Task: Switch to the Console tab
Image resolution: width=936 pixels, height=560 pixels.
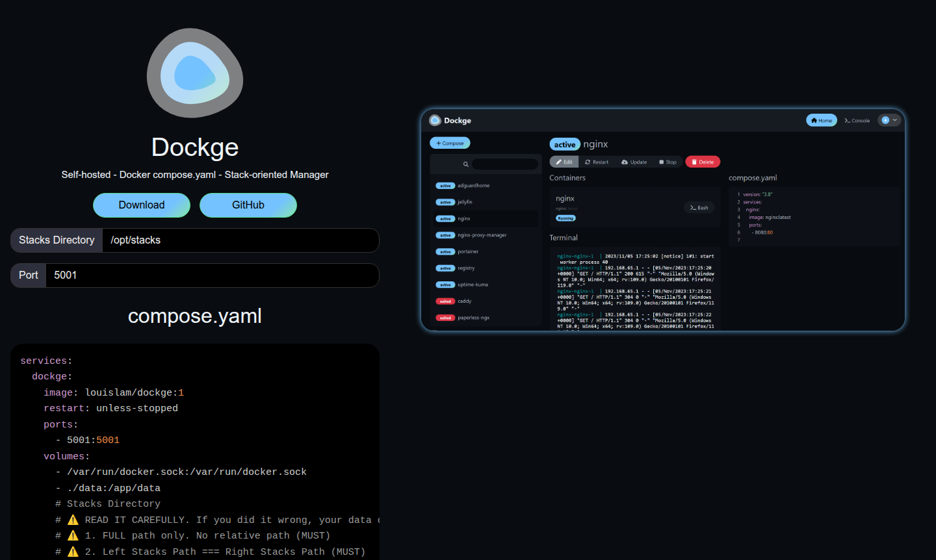Action: tap(857, 120)
